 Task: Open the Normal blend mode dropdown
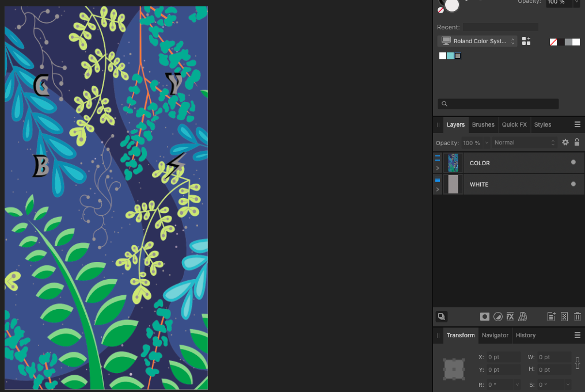point(524,143)
